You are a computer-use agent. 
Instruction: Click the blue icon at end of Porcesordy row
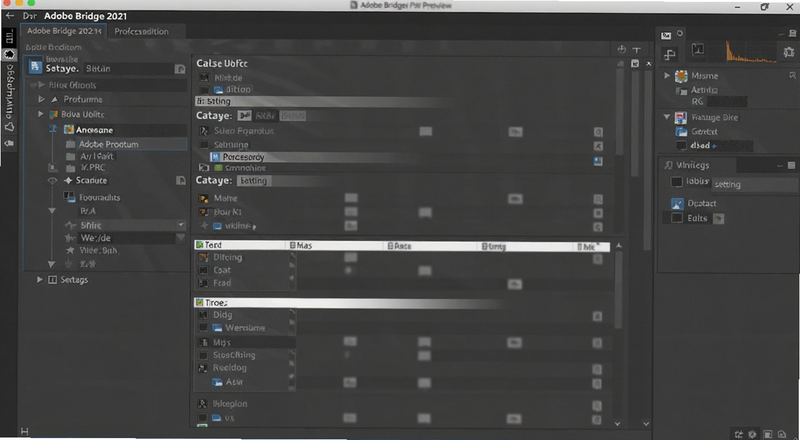click(598, 161)
